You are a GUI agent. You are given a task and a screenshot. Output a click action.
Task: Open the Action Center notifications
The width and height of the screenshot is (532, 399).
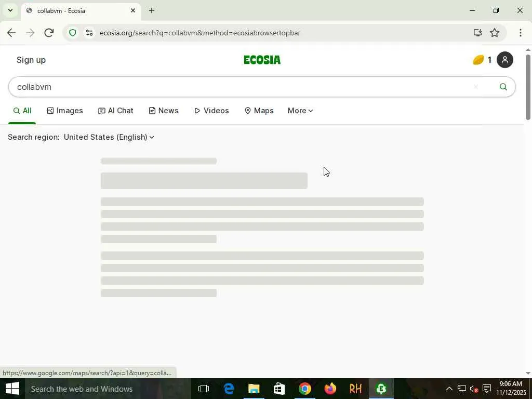pyautogui.click(x=487, y=389)
